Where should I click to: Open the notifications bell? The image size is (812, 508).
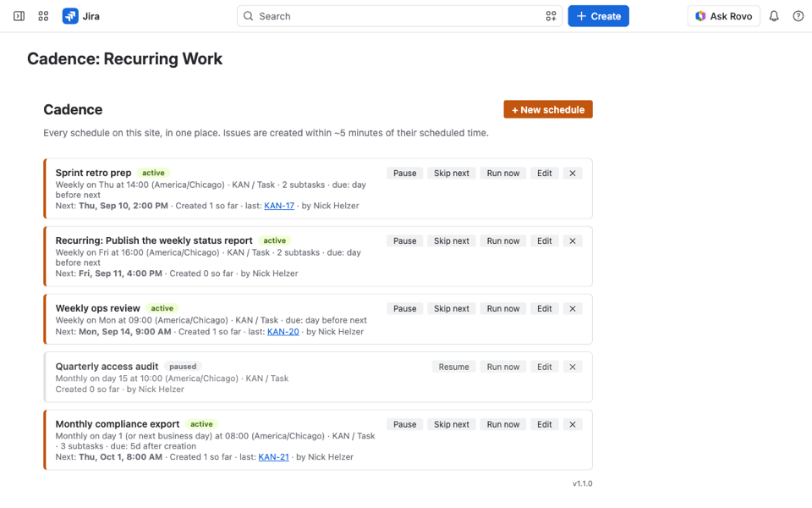pyautogui.click(x=774, y=16)
